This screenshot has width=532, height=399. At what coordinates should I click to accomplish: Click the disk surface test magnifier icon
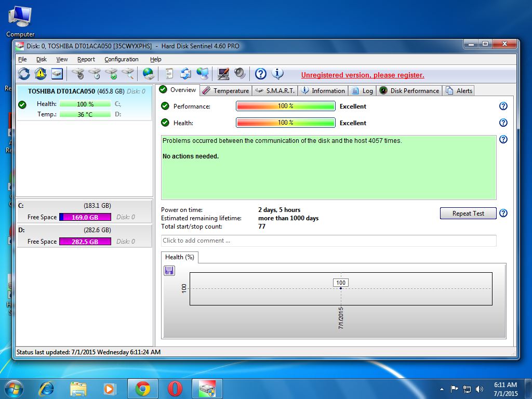128,74
